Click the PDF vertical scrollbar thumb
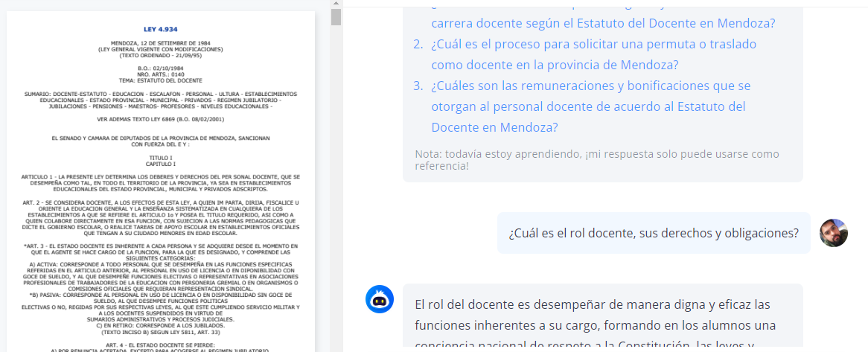The width and height of the screenshot is (868, 352). pos(336,17)
